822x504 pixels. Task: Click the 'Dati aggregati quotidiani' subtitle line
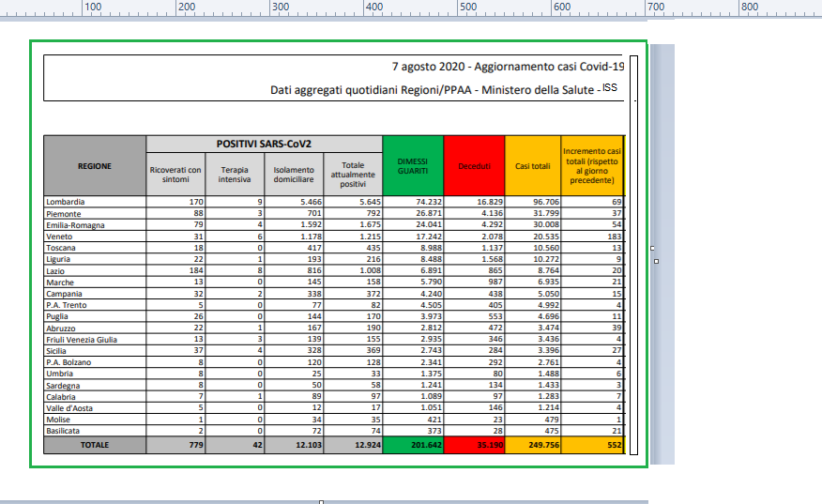click(435, 90)
